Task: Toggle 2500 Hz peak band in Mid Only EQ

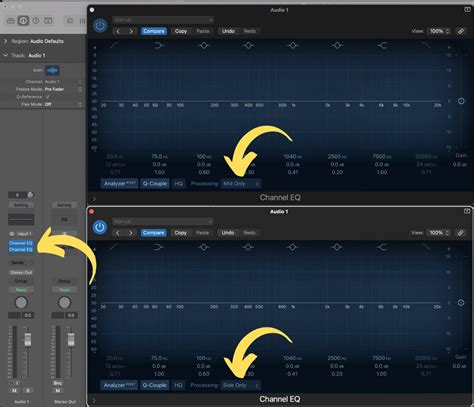Action: [x=337, y=45]
